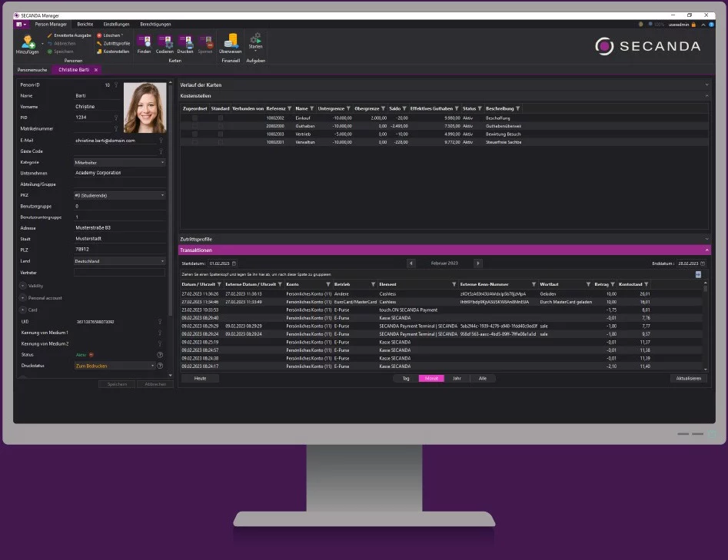Click the Starten tasks icon
The height and width of the screenshot is (560, 728).
click(x=255, y=38)
